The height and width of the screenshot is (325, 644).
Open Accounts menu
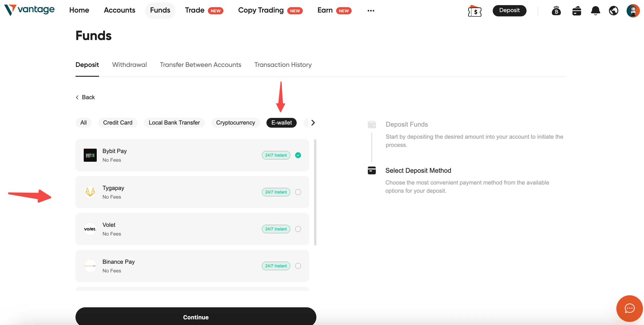click(120, 10)
